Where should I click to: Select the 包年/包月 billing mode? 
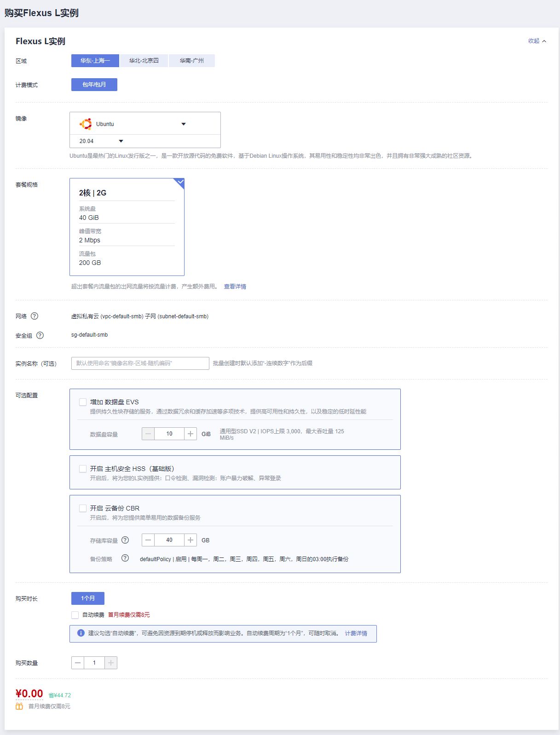(94, 85)
